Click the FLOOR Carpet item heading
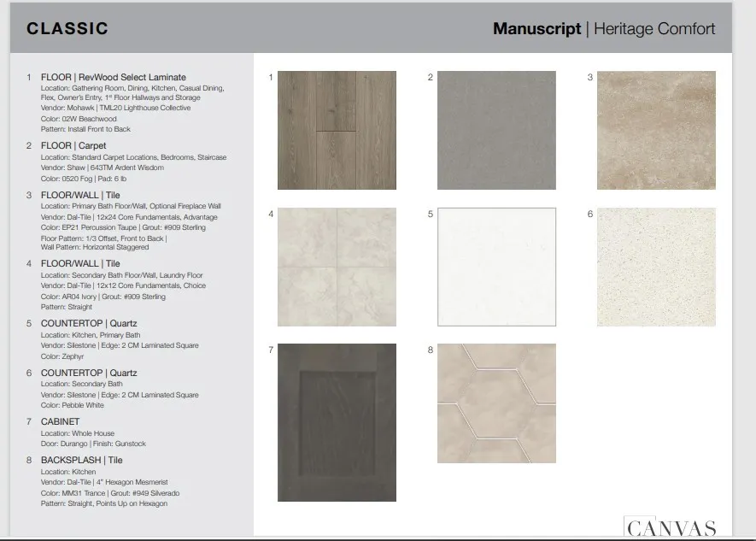Image resolution: width=756 pixels, height=541 pixels. pyautogui.click(x=73, y=145)
